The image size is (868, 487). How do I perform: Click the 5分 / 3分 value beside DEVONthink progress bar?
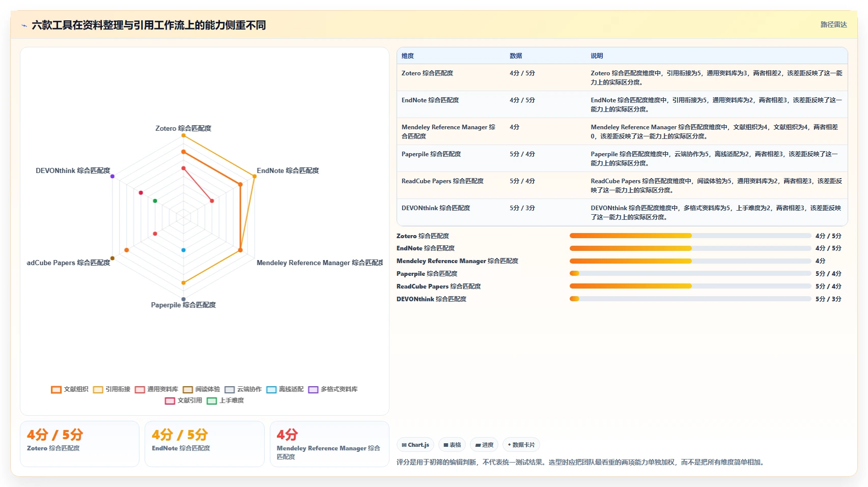point(828,299)
